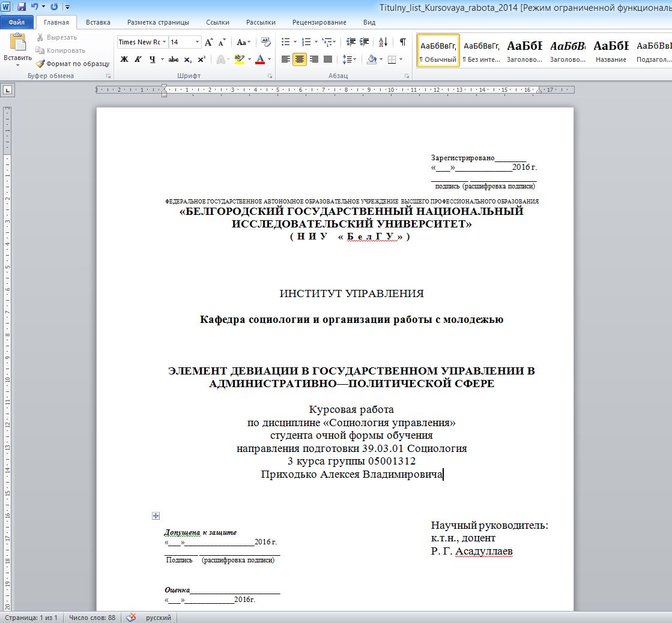Select the Обычный style
Screen dimensions: 672x623
coord(438,50)
